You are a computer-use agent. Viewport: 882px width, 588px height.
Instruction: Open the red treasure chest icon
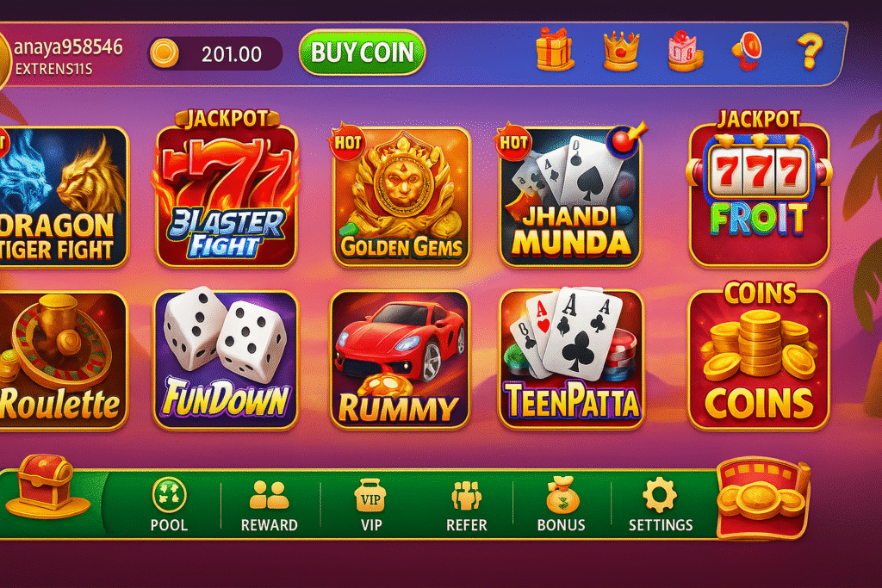click(x=47, y=486)
